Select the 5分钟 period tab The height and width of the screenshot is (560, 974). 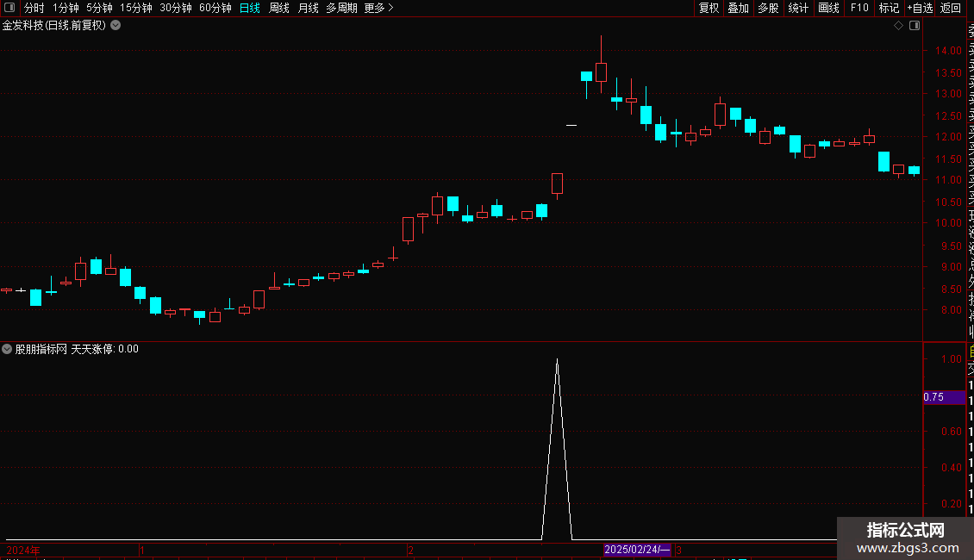[99, 8]
